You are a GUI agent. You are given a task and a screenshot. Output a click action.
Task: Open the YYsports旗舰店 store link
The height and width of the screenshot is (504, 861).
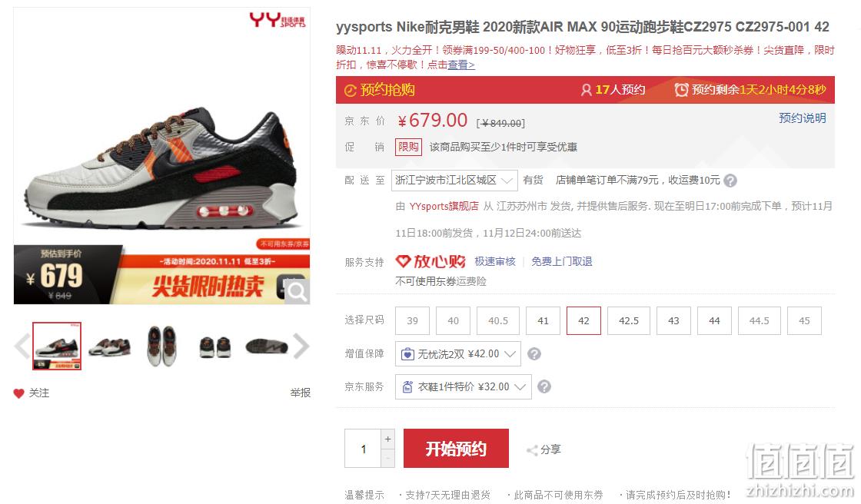444,207
